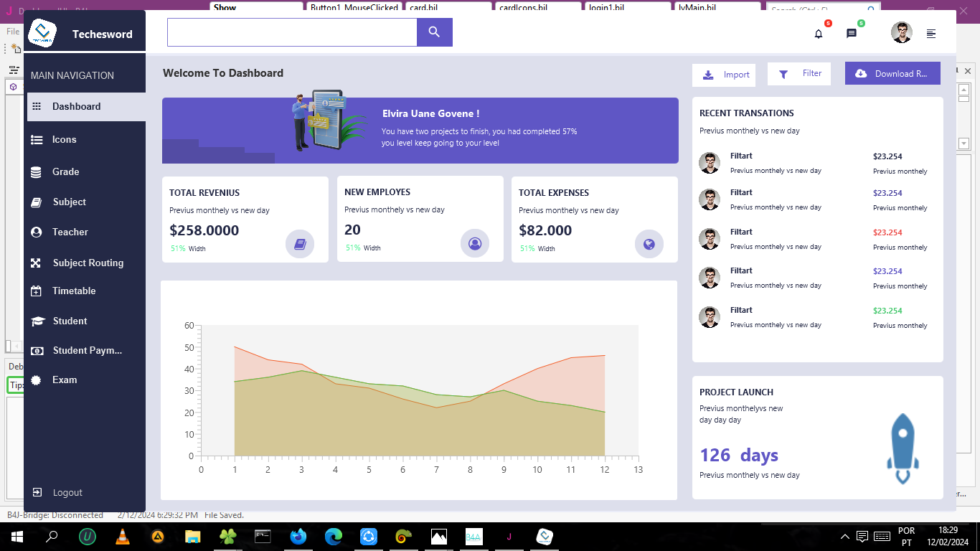Click the "MAIN NAVIGATION" label
The width and height of the screenshot is (980, 551).
[72, 75]
